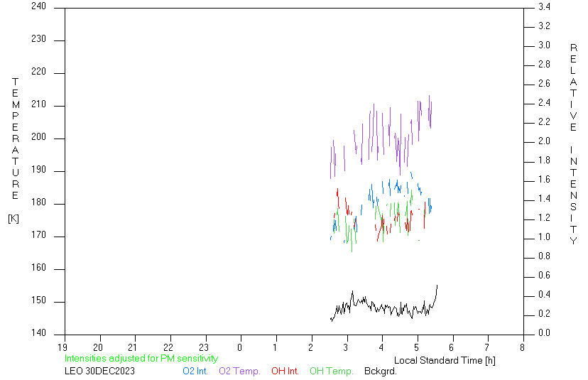Click the 0.2 relative intensity label
The width and height of the screenshot is (588, 380).
(x=544, y=313)
